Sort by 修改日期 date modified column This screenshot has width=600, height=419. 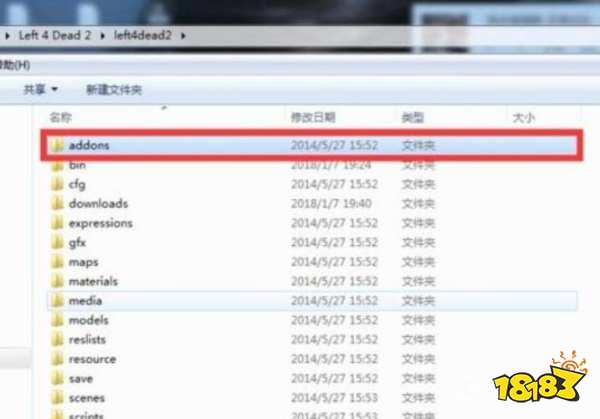pyautogui.click(x=313, y=117)
